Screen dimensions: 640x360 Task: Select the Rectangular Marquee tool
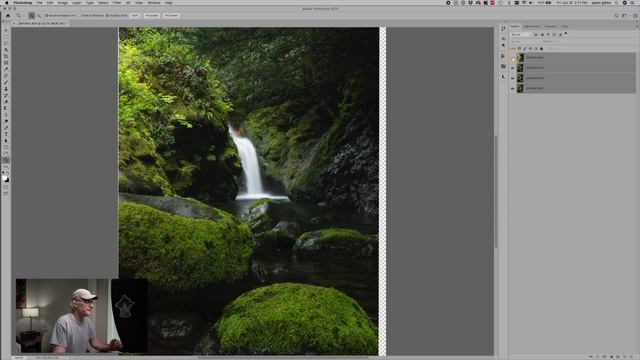click(6, 37)
